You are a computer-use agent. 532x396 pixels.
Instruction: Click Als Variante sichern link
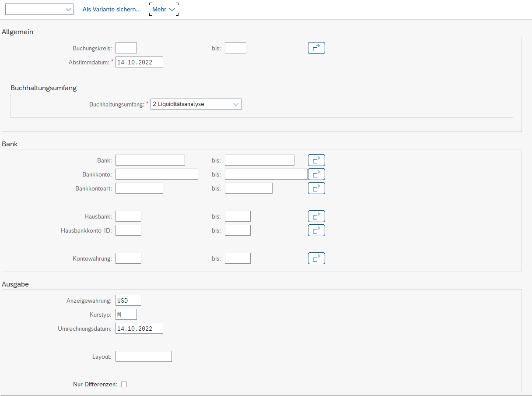(x=112, y=9)
